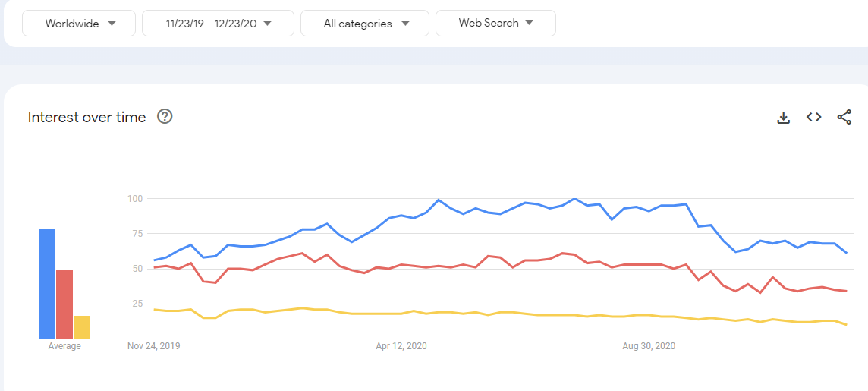868x391 pixels.
Task: Click the blue line's highest peak
Action: click(x=439, y=200)
